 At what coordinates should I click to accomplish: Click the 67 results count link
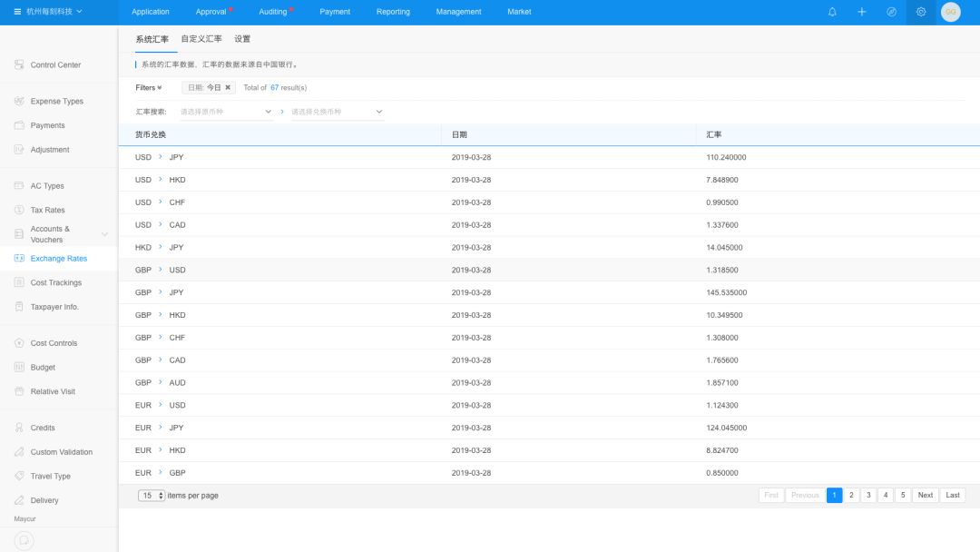(274, 87)
